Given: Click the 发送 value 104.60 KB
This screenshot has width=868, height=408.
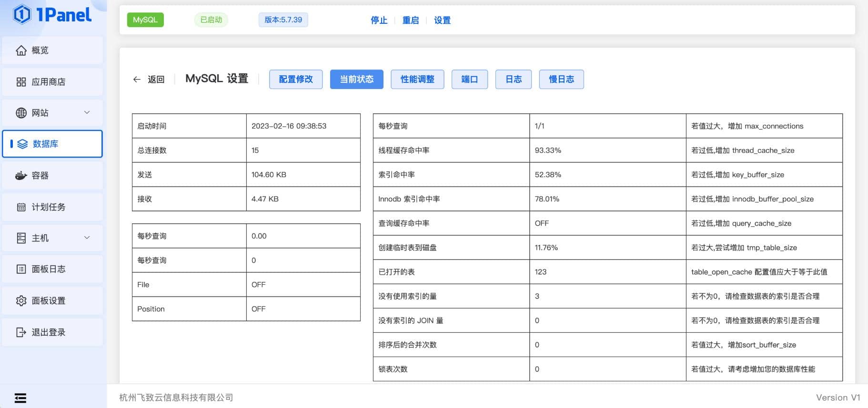Looking at the screenshot, I should click(x=269, y=175).
